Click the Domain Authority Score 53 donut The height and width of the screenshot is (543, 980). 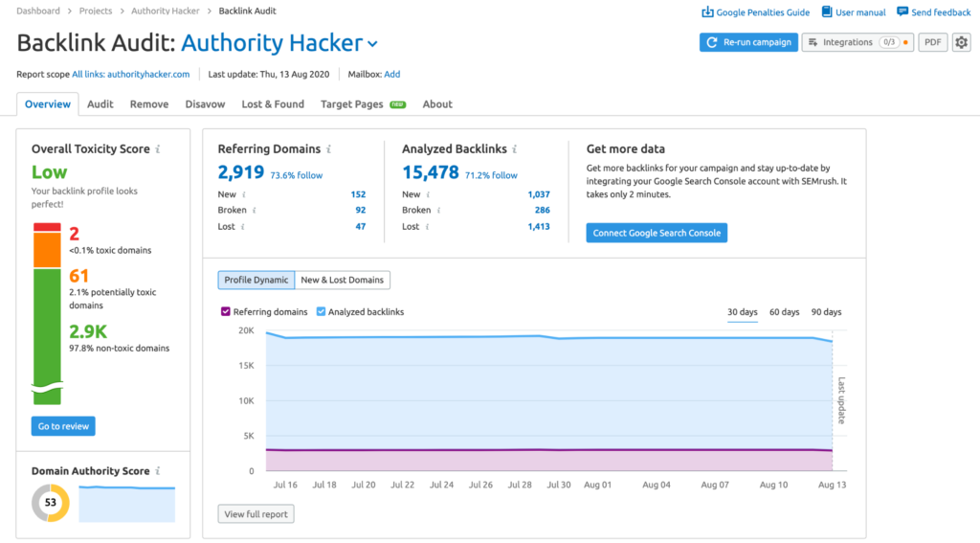point(51,503)
